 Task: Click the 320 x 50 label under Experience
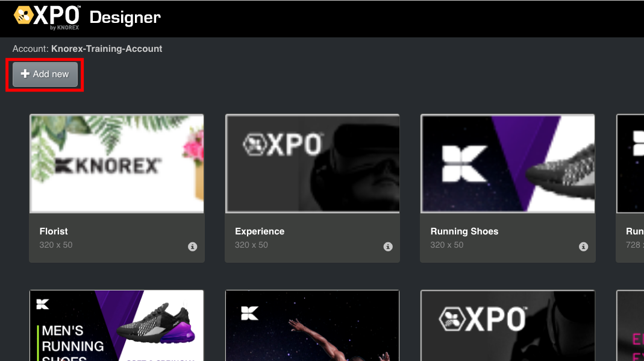pyautogui.click(x=251, y=245)
